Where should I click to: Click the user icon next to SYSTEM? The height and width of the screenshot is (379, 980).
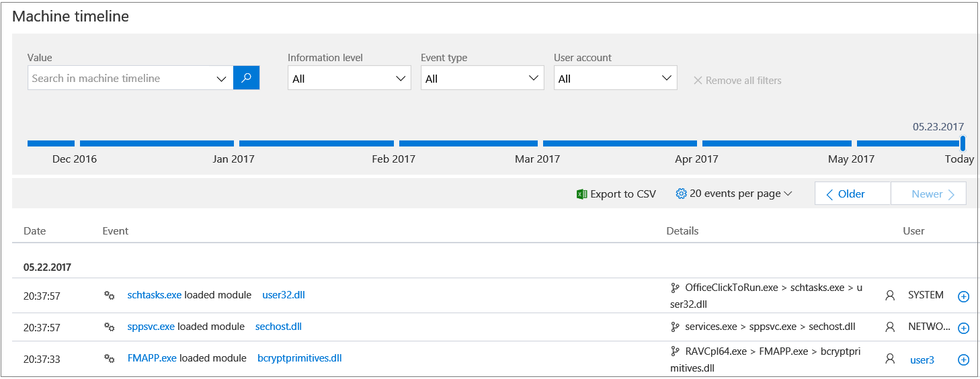tap(890, 295)
